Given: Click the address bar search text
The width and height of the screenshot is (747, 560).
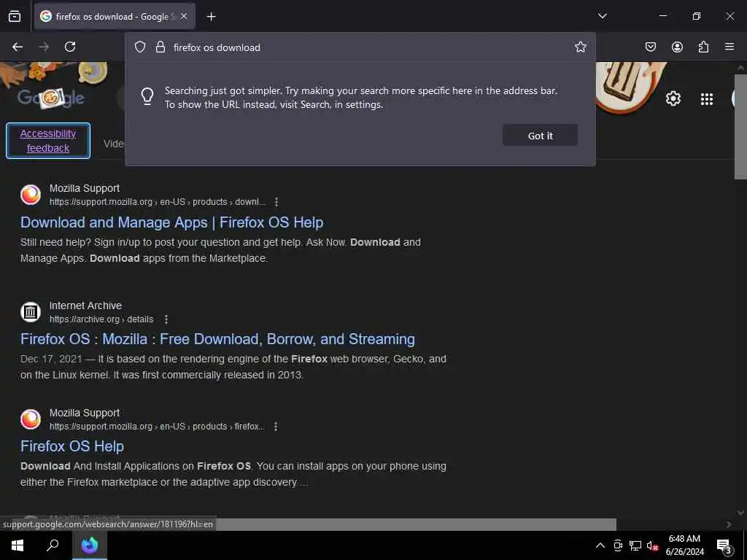Looking at the screenshot, I should point(217,47).
